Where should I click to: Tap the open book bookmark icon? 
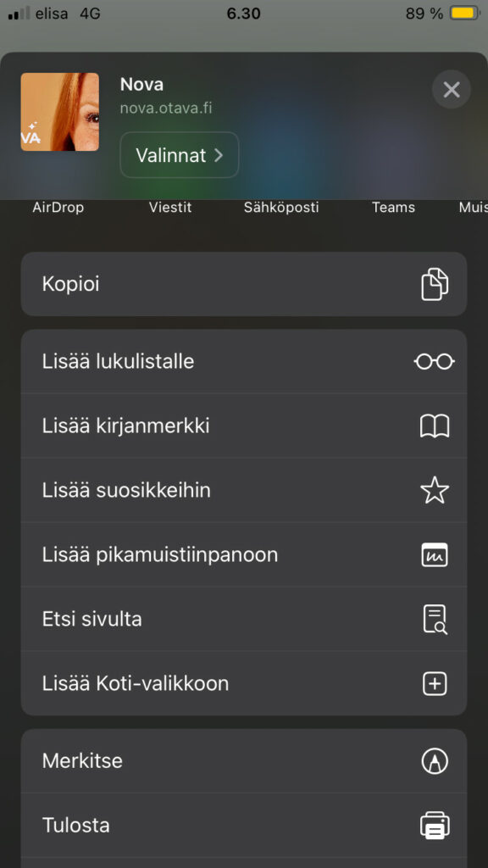point(435,426)
